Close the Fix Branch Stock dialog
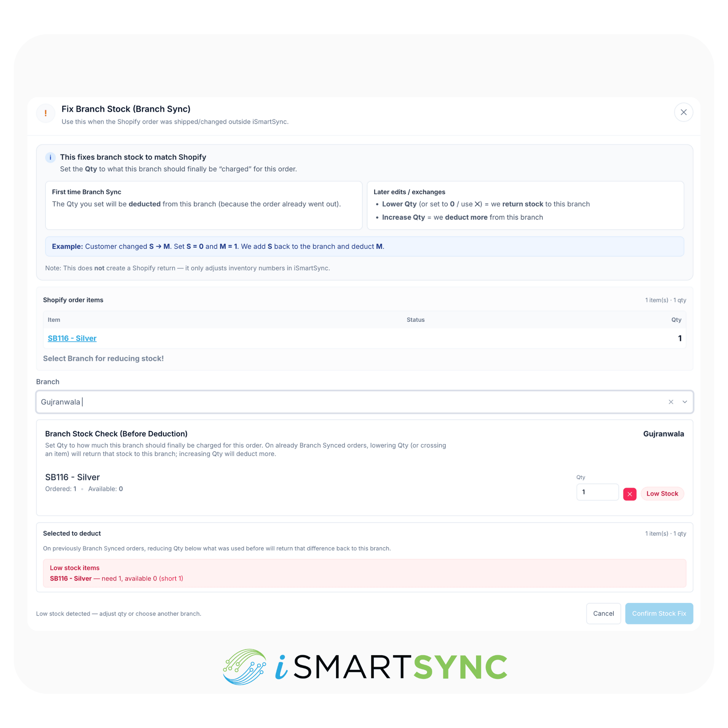 tap(684, 112)
